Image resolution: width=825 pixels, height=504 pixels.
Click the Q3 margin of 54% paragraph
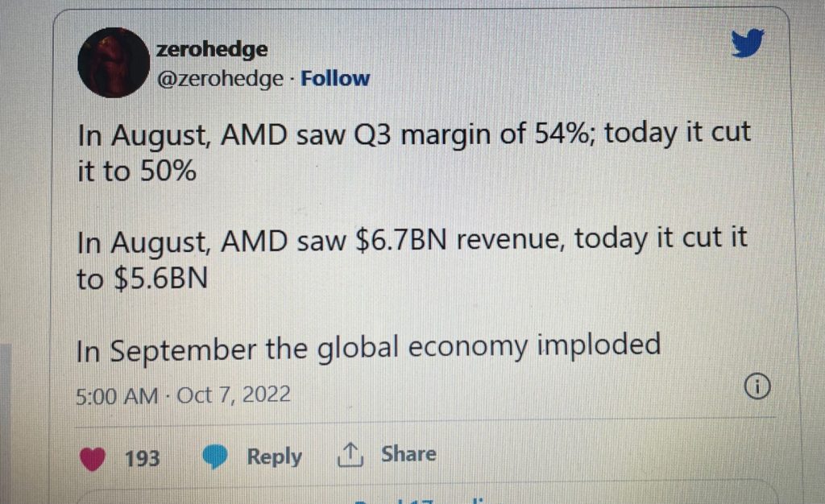tap(413, 151)
